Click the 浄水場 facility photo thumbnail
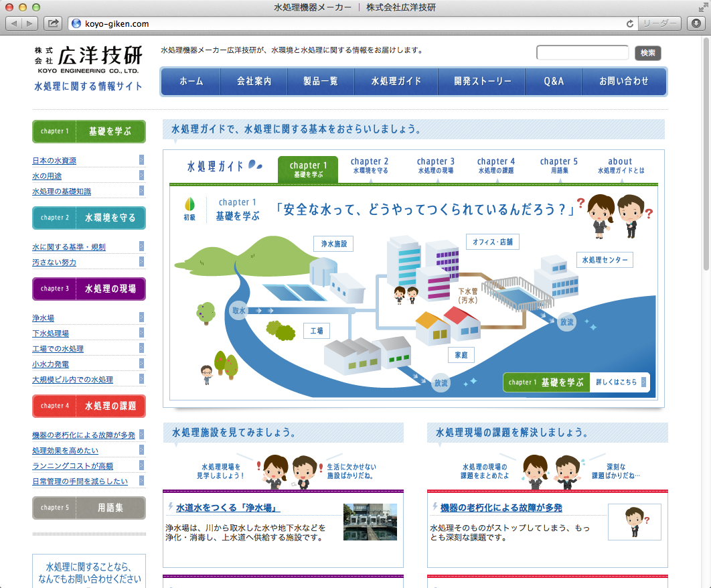Screen dimensions: 711x588 [370, 522]
